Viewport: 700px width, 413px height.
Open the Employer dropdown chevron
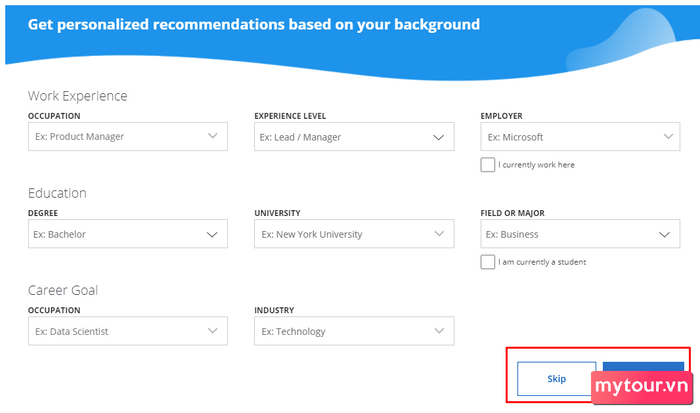(x=668, y=136)
